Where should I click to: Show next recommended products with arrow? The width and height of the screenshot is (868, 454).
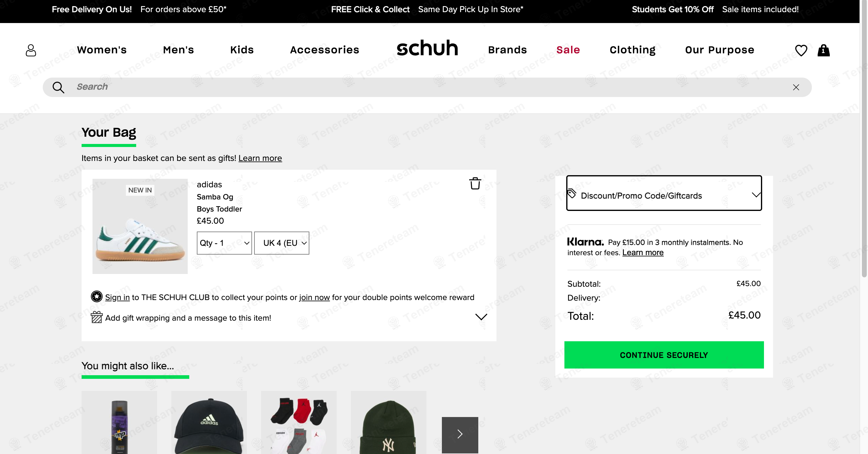(460, 435)
